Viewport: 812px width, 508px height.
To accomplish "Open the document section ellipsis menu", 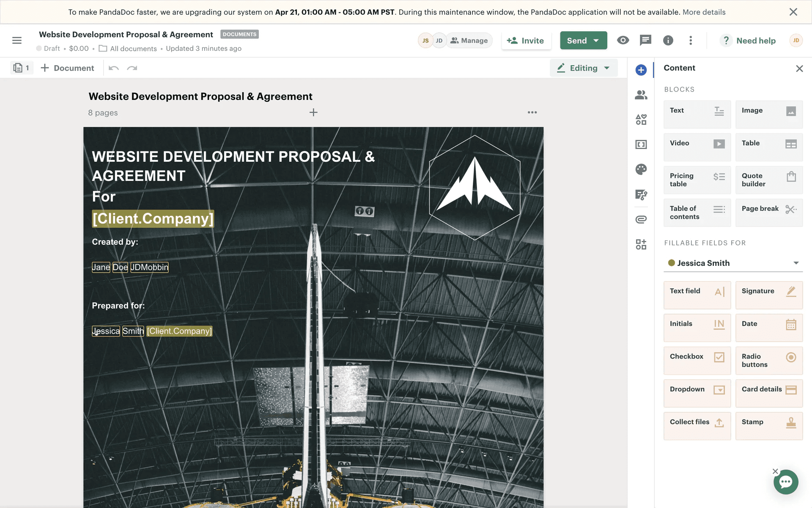I will point(532,112).
